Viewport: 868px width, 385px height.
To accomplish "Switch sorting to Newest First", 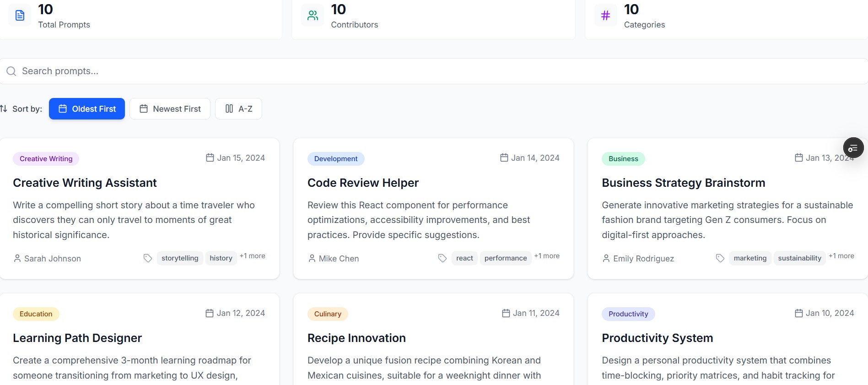I will [x=170, y=109].
